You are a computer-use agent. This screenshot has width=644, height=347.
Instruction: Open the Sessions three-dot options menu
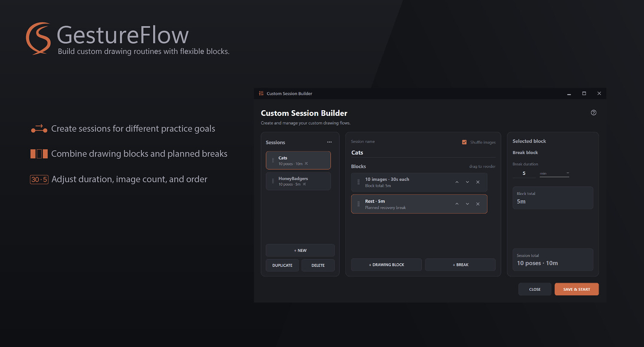[329, 142]
